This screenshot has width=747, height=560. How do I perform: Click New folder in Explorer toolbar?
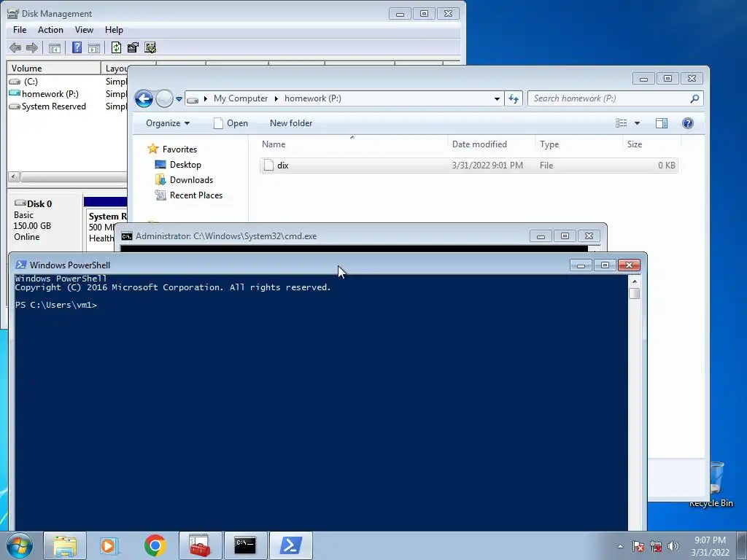click(x=291, y=123)
